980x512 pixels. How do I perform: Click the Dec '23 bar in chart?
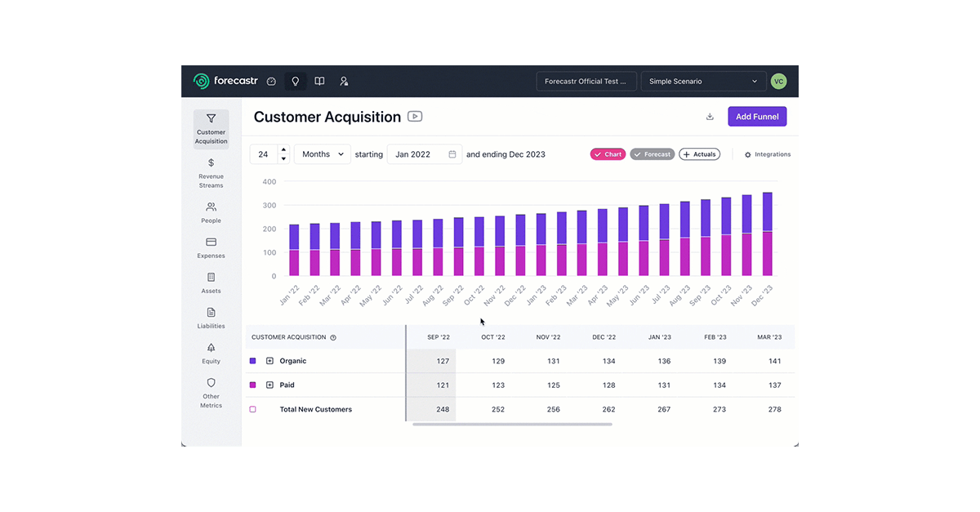[x=767, y=234]
